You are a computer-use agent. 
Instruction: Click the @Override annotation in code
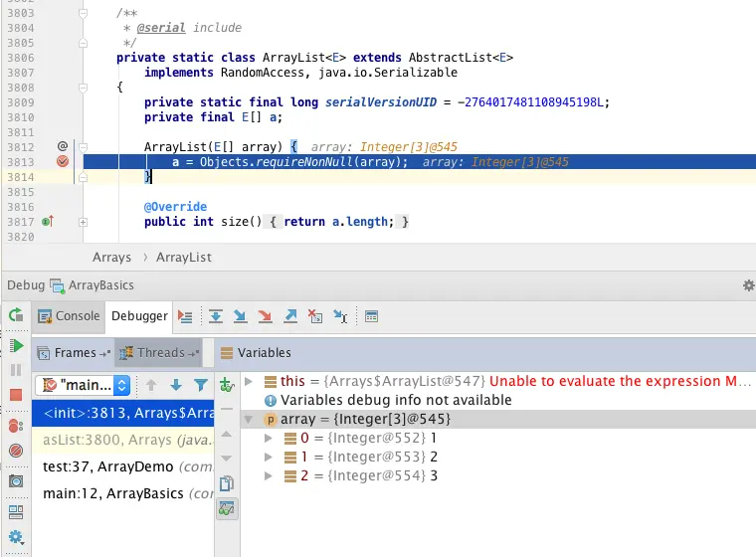(175, 207)
